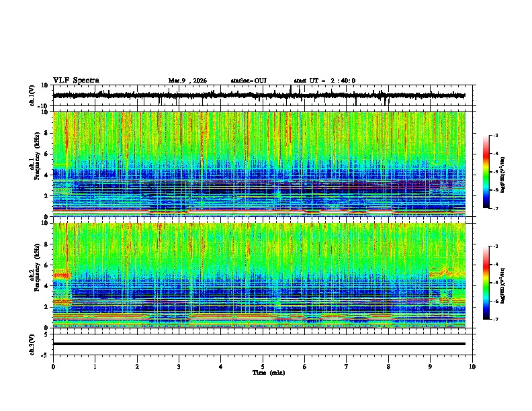
Task: Click the "-3" label on upper color scale
Action: click(x=495, y=136)
